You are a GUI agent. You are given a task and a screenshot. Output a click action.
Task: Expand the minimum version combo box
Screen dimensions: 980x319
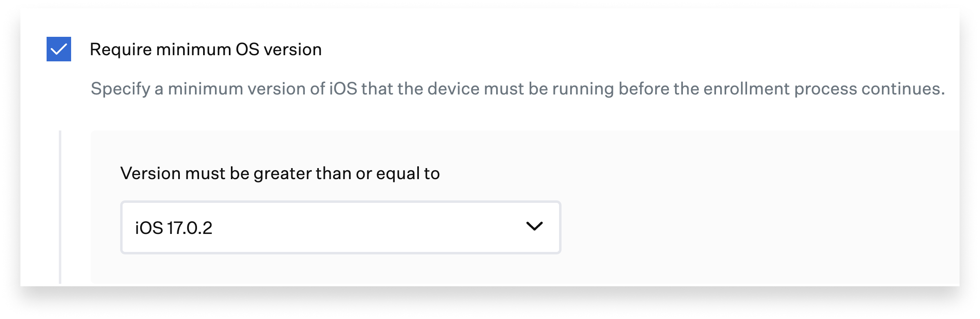click(x=340, y=227)
